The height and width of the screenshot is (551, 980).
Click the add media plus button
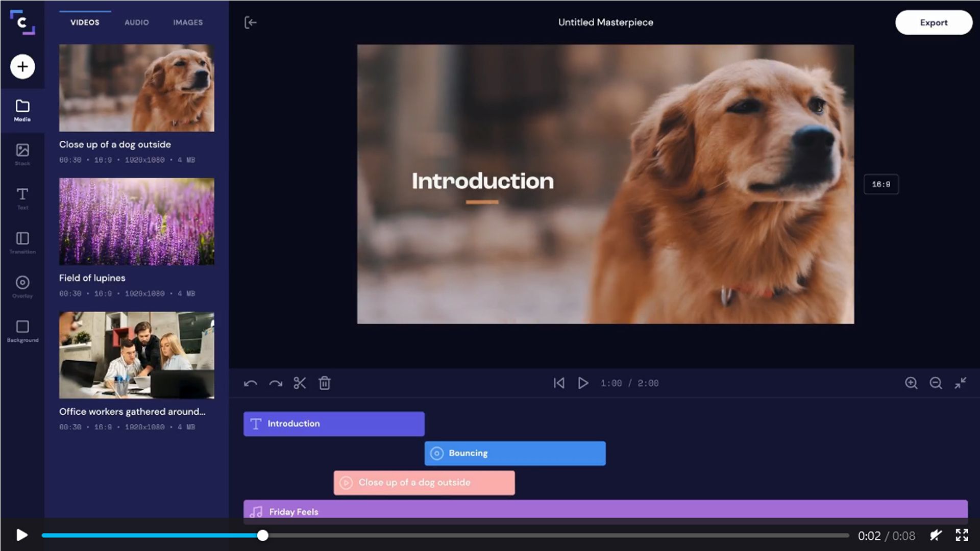(x=22, y=66)
